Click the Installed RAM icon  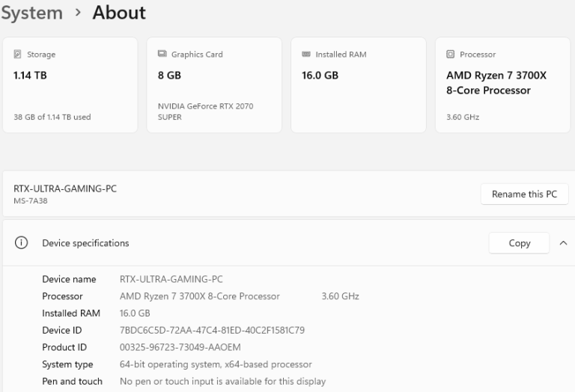click(x=305, y=55)
